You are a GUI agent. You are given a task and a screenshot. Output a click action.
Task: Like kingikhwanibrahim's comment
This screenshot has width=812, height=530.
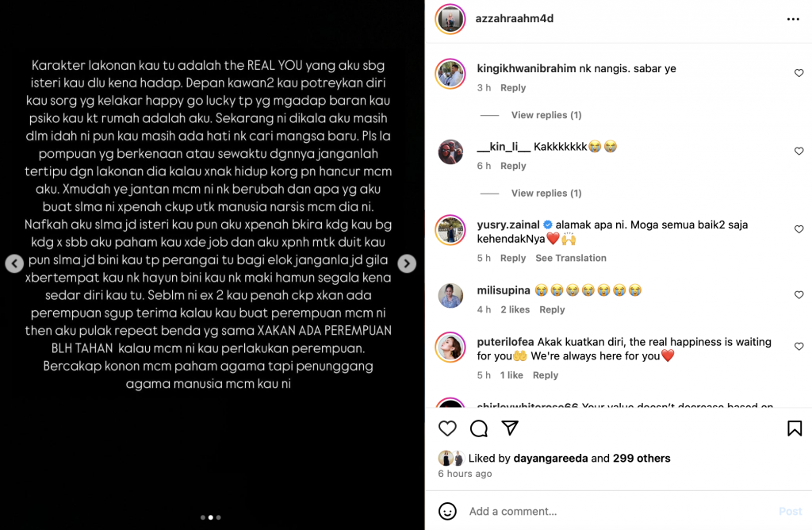pyautogui.click(x=799, y=73)
